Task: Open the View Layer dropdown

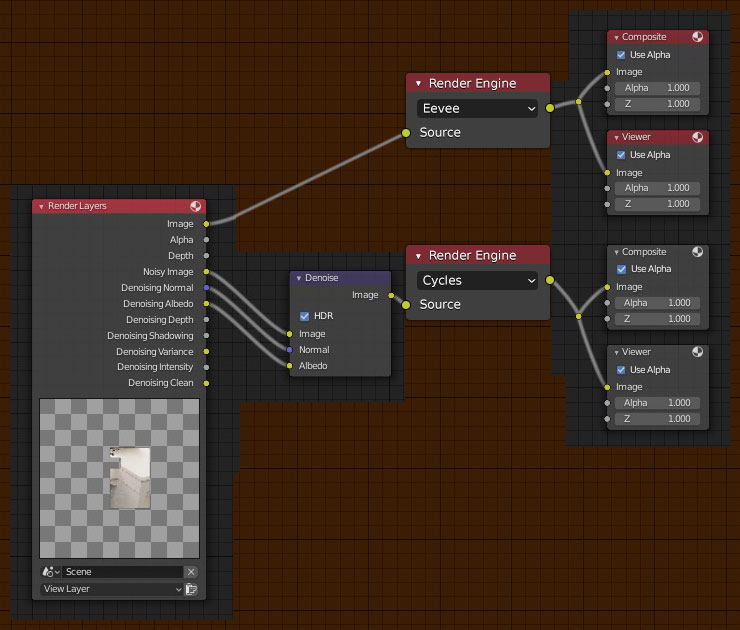Action: click(x=112, y=589)
